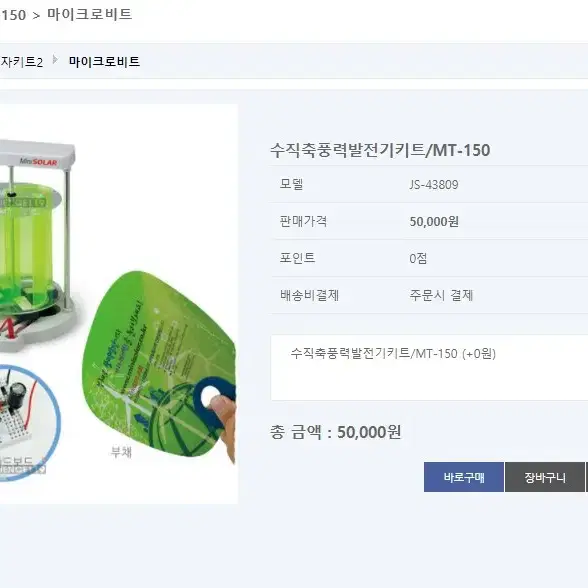588x588 pixels.
Task: Click the 부채 fan caption label
Action: pos(121,452)
